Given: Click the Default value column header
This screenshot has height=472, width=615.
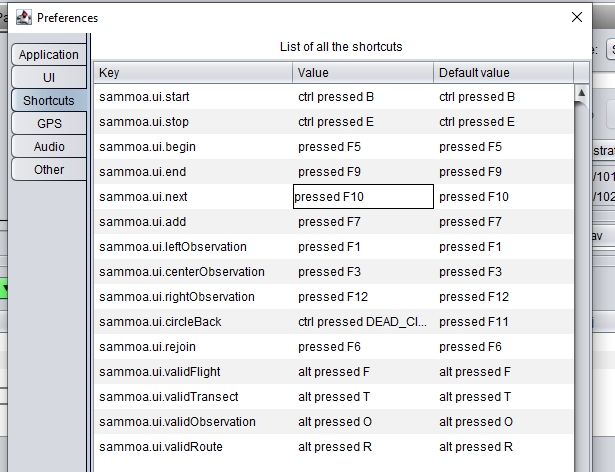Looking at the screenshot, I should [504, 73].
